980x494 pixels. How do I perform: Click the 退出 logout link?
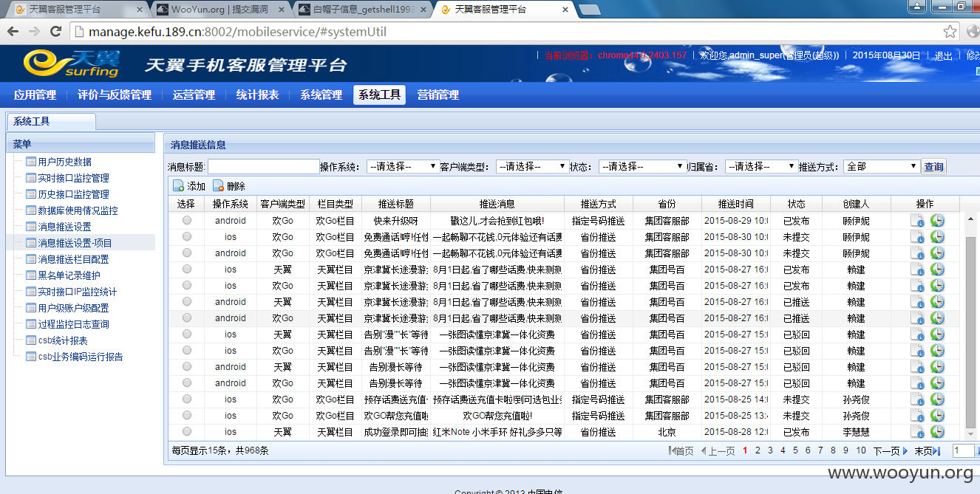(x=943, y=55)
